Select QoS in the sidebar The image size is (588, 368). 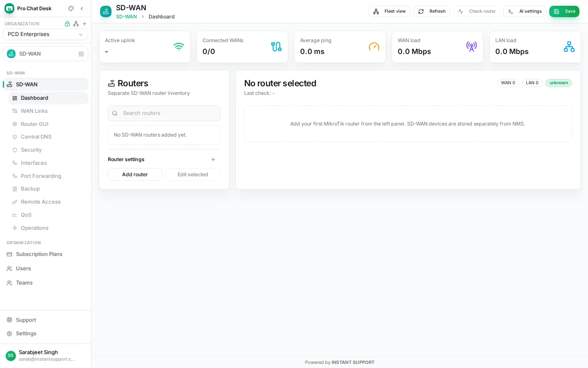[x=48, y=215]
